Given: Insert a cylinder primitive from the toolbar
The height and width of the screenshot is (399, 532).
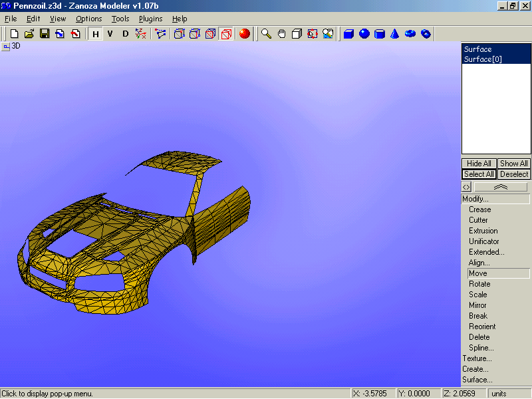Looking at the screenshot, I should 380,34.
